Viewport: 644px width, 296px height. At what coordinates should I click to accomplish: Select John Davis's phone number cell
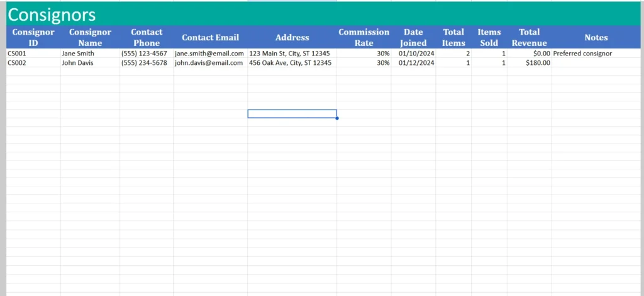coord(147,63)
